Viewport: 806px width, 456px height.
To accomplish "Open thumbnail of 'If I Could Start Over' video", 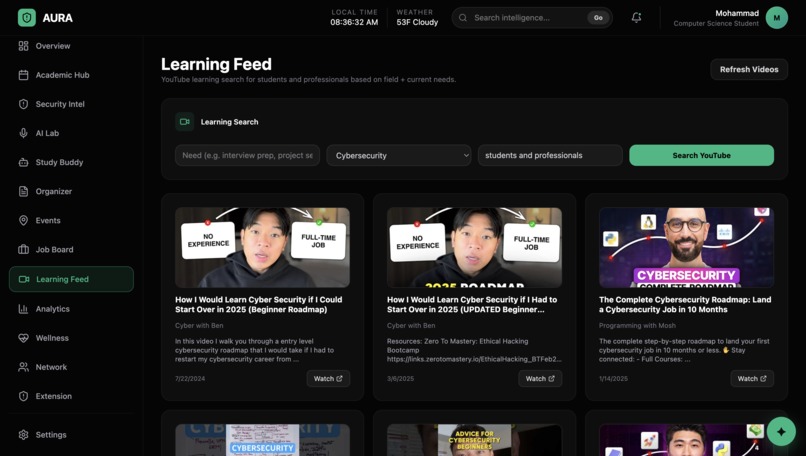I will coord(262,247).
